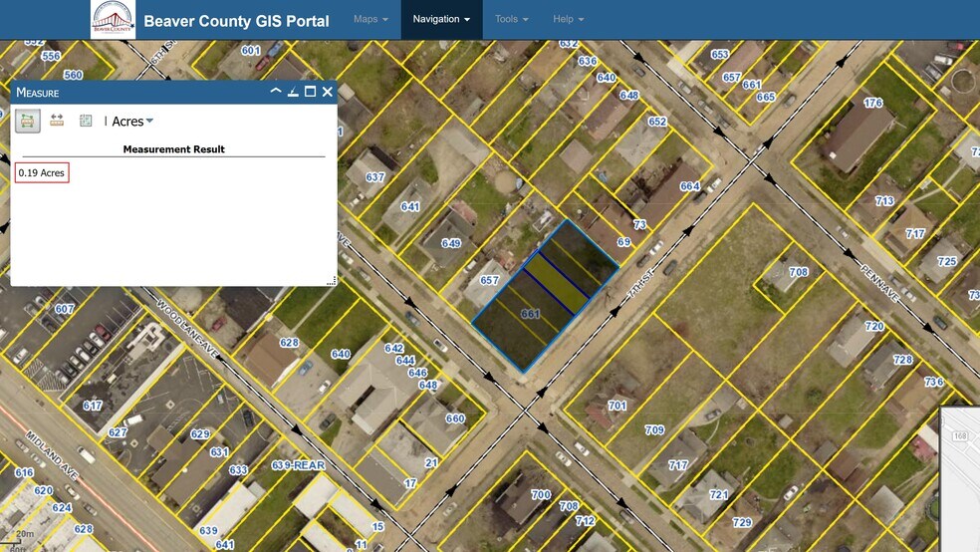Open the Acres unit dropdown
This screenshot has width=980, height=552.
click(x=133, y=122)
